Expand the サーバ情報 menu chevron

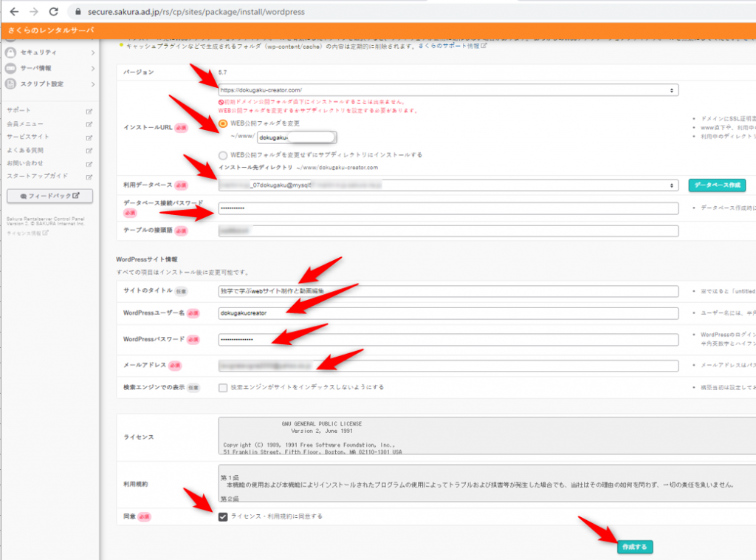click(92, 69)
